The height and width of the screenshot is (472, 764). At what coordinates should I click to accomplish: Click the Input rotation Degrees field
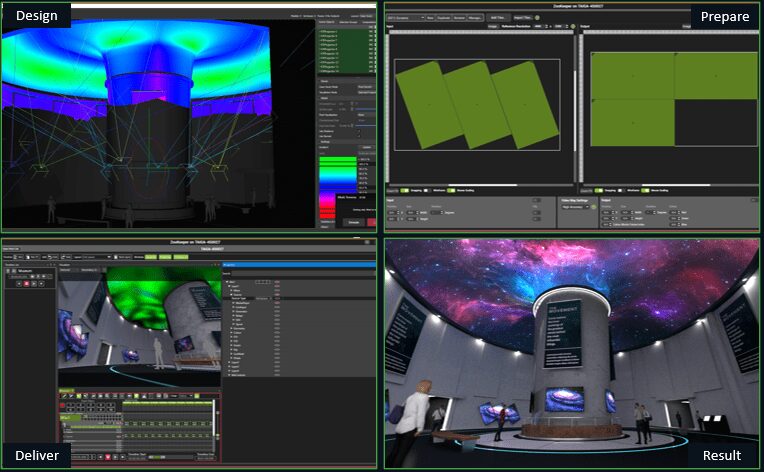tap(436, 212)
